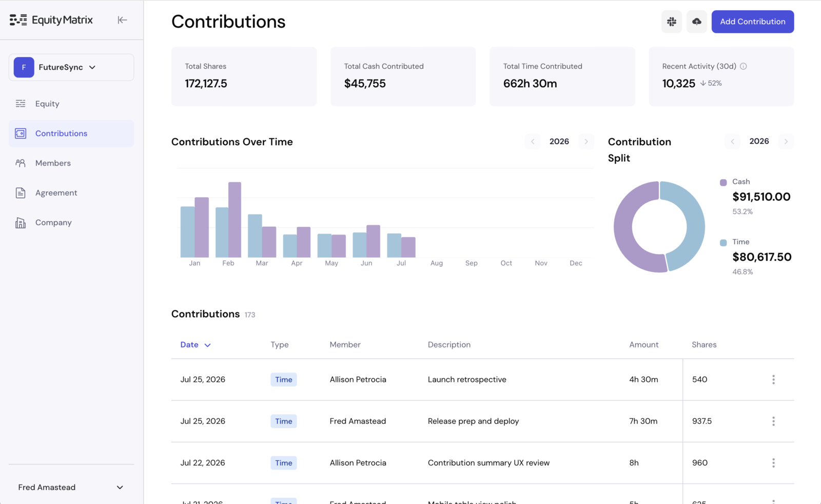Click Fred Amastead in Release prep row
Image resolution: width=821 pixels, height=504 pixels.
358,421
